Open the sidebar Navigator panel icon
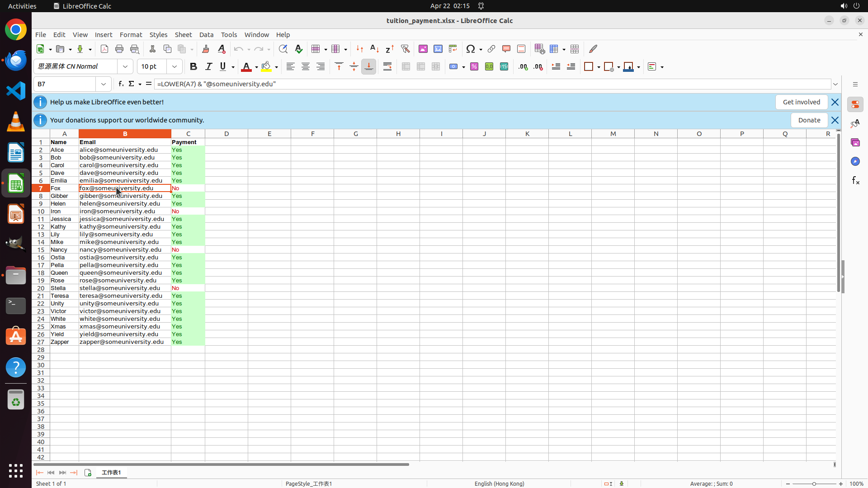This screenshot has height=488, width=868. [x=855, y=161]
